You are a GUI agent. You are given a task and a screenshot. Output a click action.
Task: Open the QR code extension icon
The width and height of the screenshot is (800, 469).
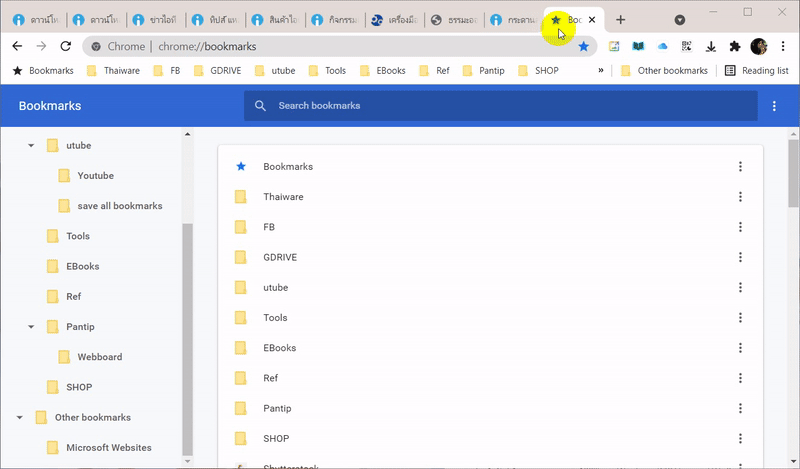tap(687, 46)
